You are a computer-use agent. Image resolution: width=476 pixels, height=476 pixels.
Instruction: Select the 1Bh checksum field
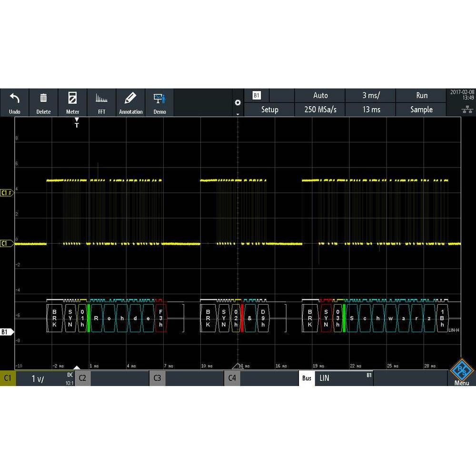click(442, 318)
